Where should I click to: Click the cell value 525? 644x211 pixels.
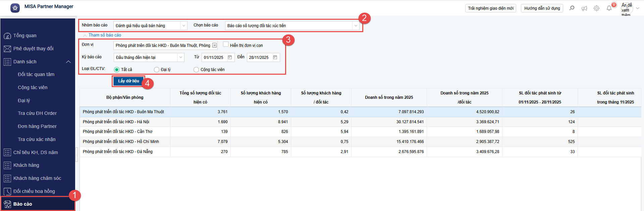[572, 142]
